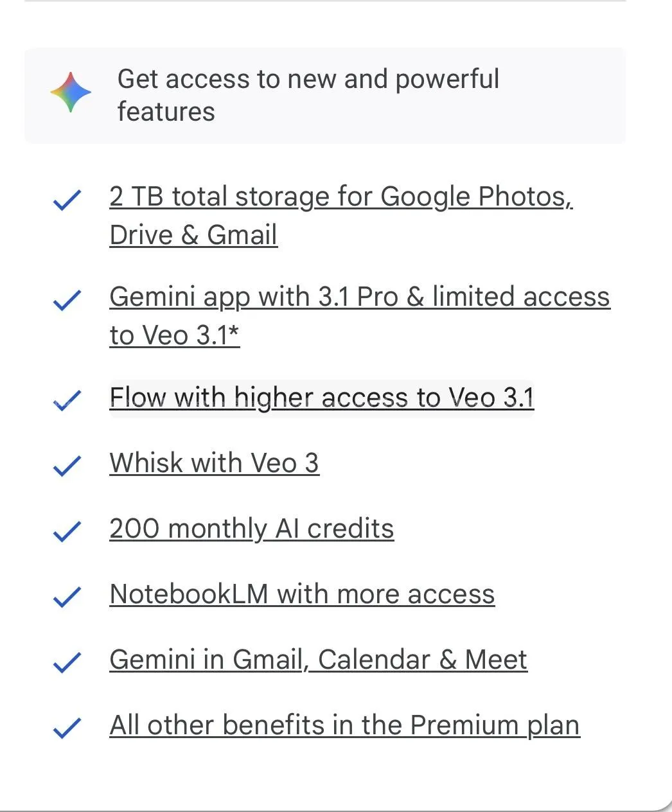Click checkmark beside 2 TB total storage
This screenshot has height=812, width=672.
point(67,200)
